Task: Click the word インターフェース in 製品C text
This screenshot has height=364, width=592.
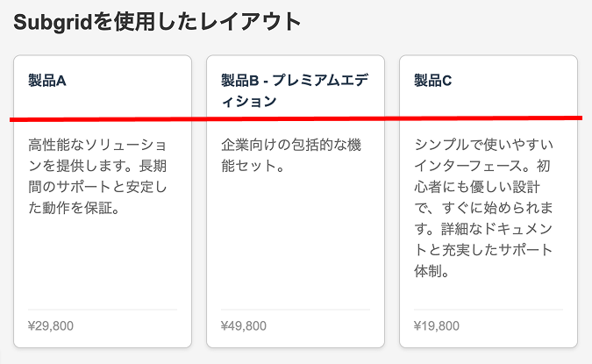Action: point(468,166)
